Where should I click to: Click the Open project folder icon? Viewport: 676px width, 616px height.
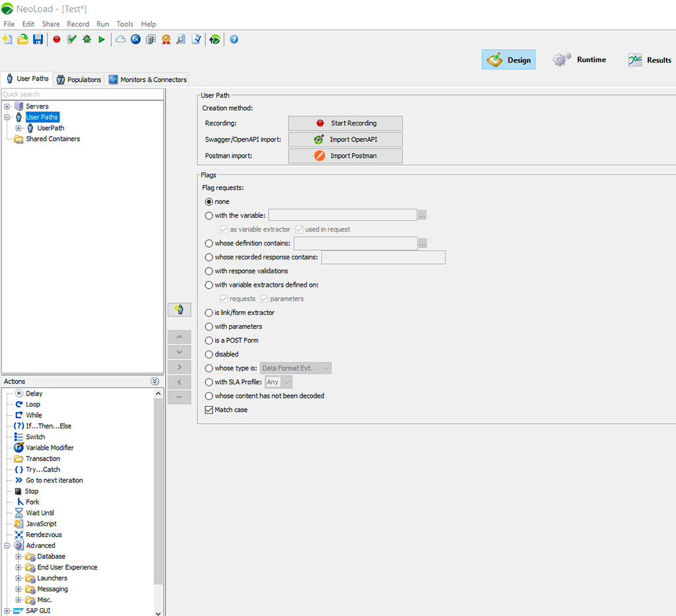(x=22, y=40)
